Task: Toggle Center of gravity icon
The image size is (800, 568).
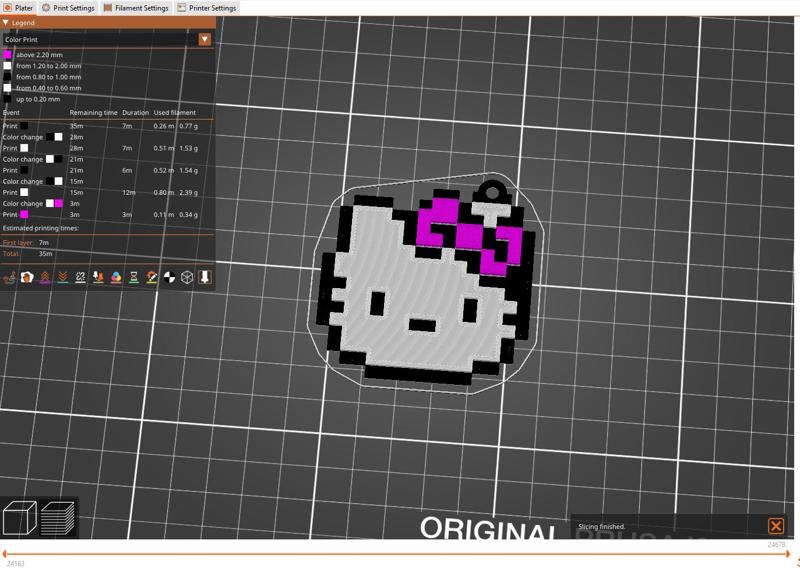Action: coord(169,278)
